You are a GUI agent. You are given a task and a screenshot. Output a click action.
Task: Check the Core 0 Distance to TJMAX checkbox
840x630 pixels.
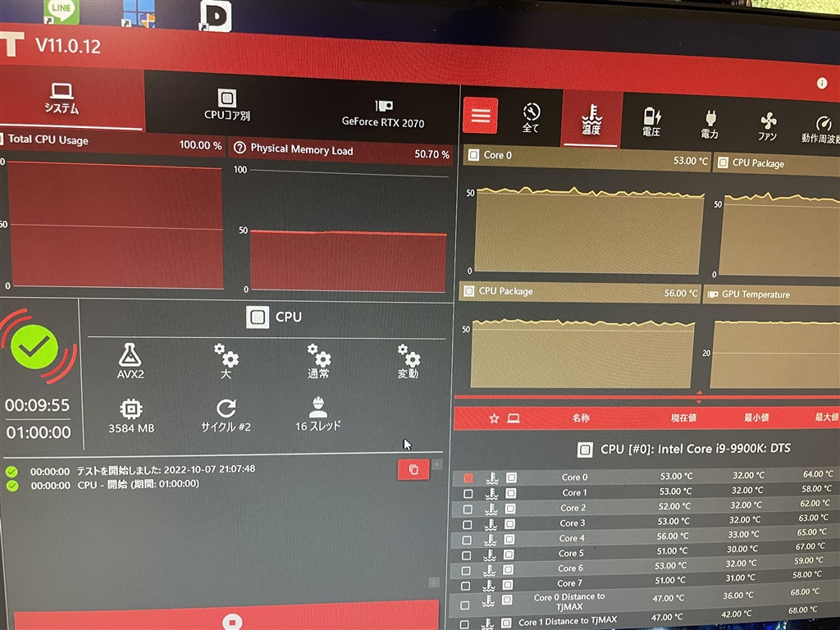(x=465, y=605)
